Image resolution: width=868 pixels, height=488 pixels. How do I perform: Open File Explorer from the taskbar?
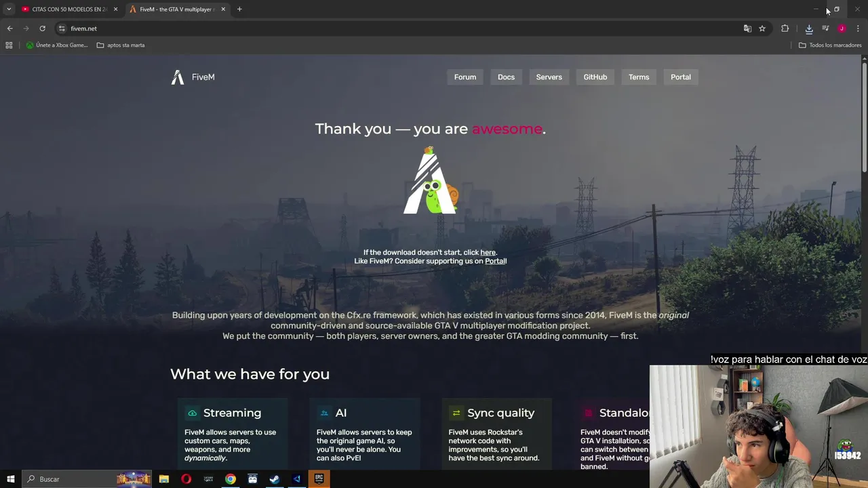[x=164, y=479]
